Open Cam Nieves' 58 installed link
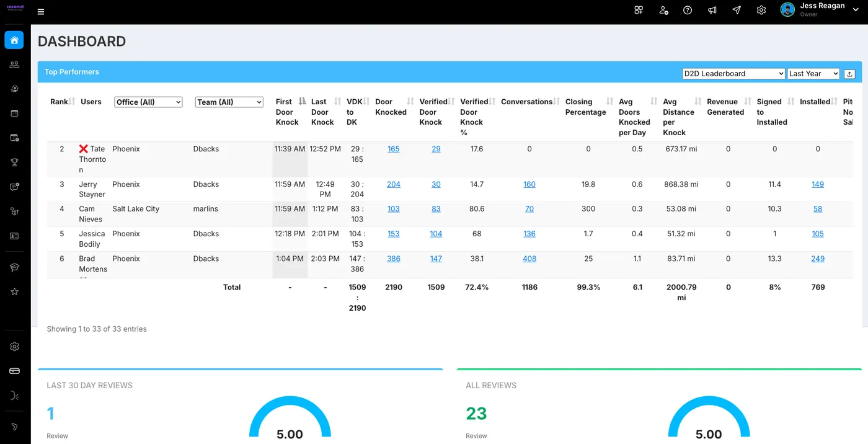 (x=818, y=209)
